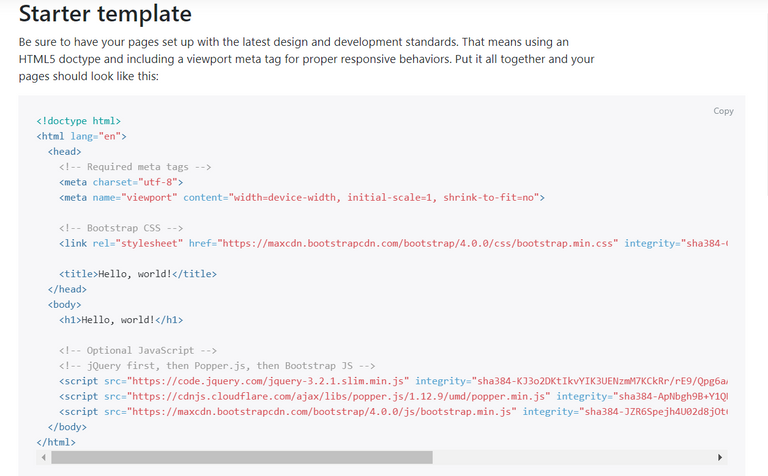Click the Starter template heading

(105, 14)
